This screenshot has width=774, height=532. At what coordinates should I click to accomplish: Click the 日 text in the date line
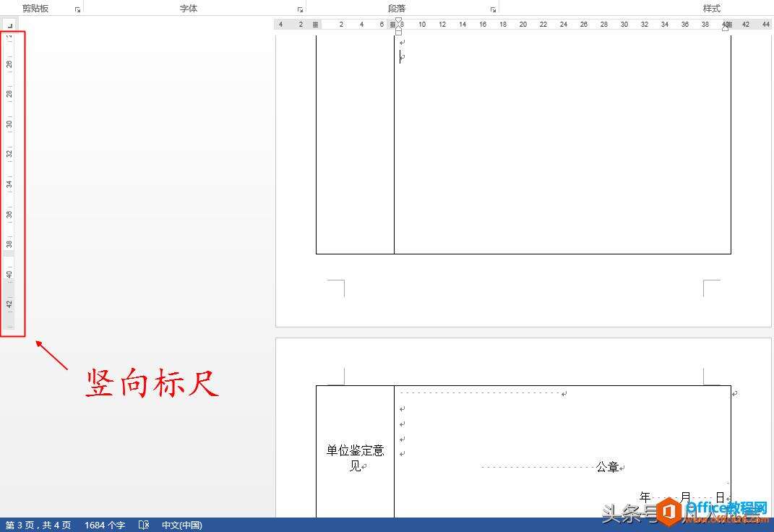tap(721, 497)
